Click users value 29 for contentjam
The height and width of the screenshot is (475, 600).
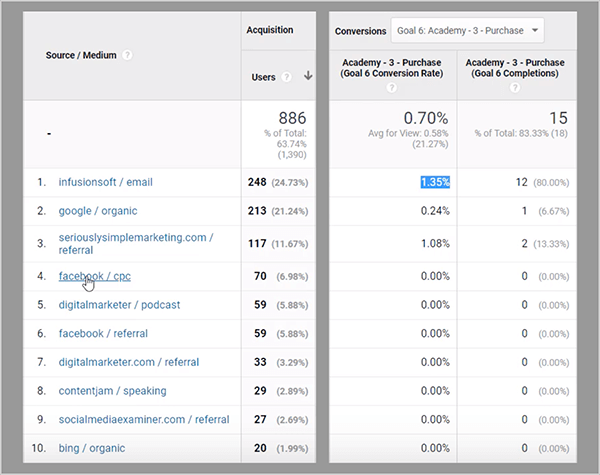(260, 391)
